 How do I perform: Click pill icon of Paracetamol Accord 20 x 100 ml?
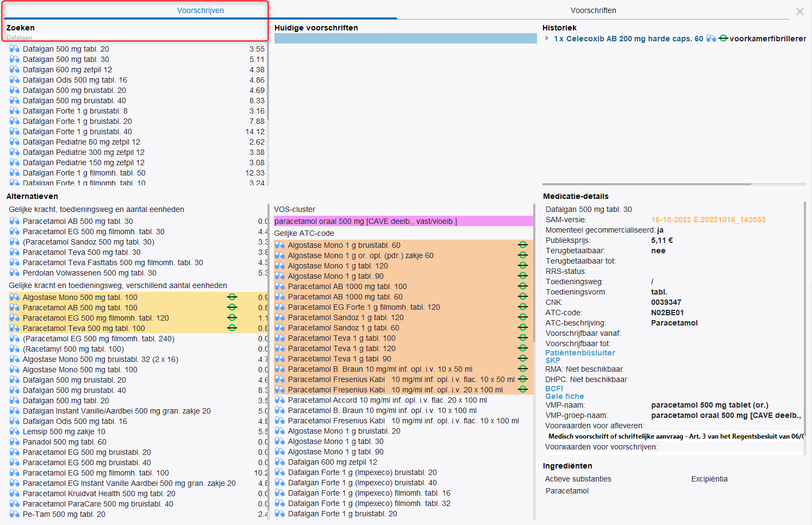point(280,400)
